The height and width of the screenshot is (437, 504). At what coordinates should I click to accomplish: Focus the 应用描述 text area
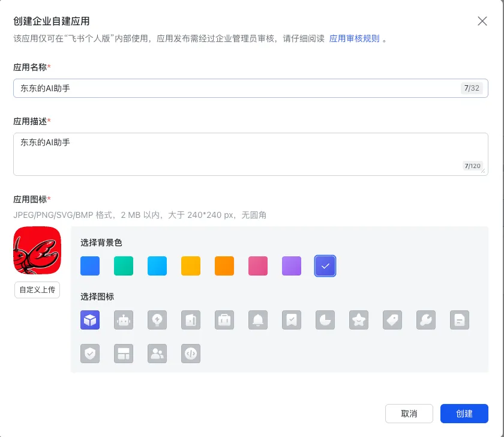pyautogui.click(x=251, y=154)
